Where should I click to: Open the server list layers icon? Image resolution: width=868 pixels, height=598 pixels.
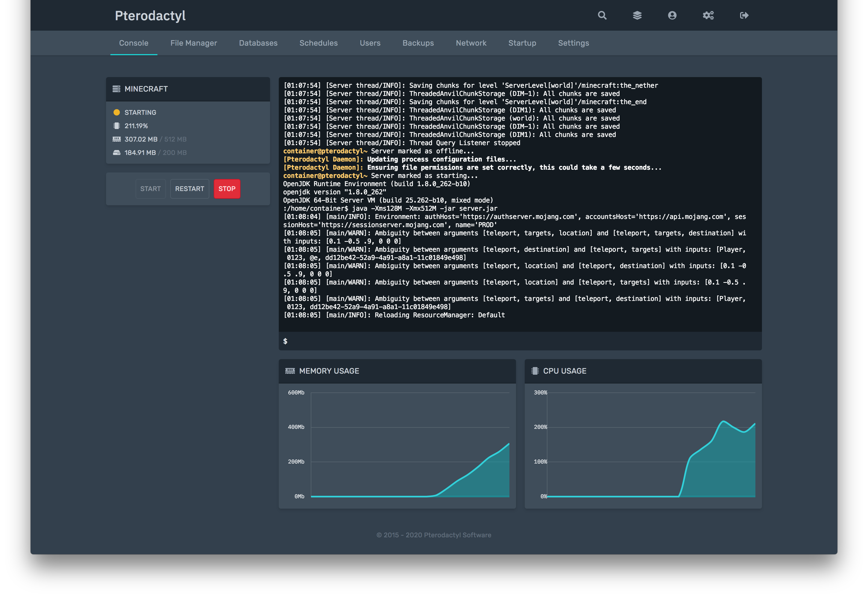(x=637, y=15)
